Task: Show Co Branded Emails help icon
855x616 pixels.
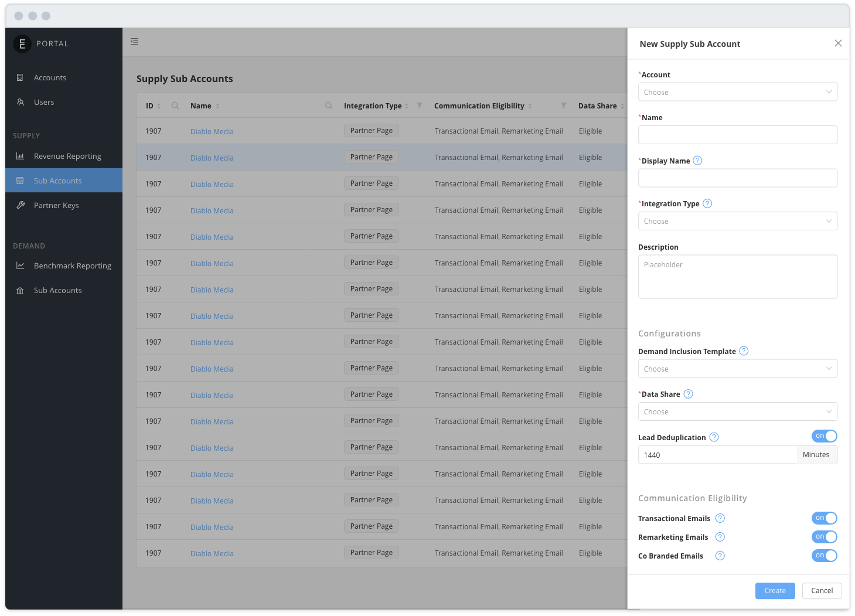Action: coord(720,556)
